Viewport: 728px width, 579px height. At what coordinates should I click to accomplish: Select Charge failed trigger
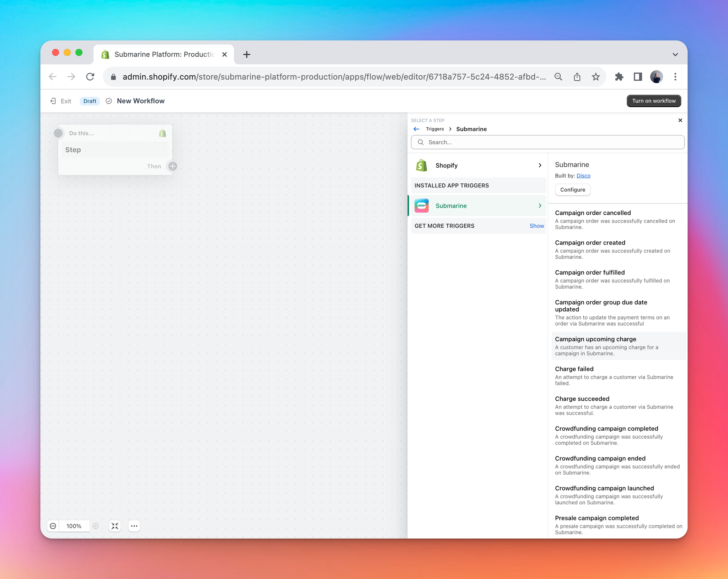619,376
